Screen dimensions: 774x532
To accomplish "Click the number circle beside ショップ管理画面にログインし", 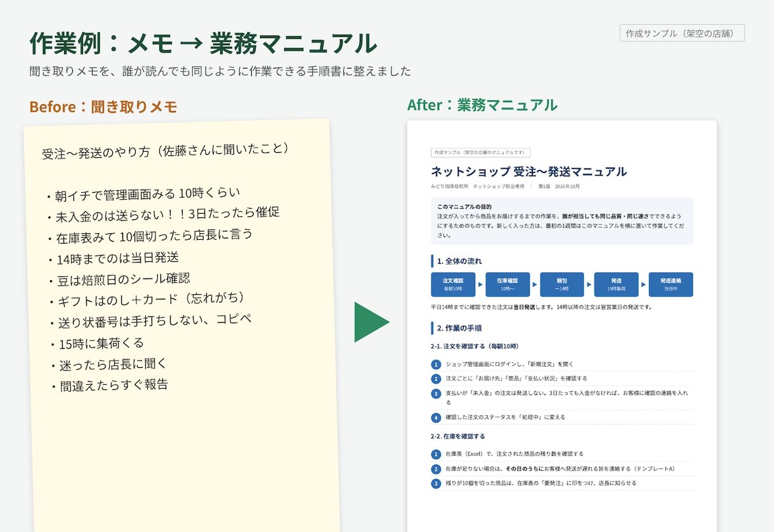I will [x=436, y=365].
